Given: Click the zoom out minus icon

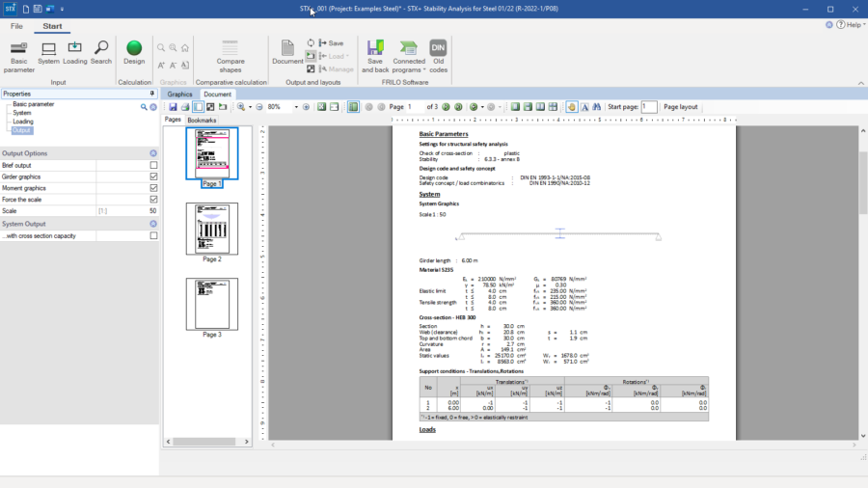Looking at the screenshot, I should (259, 107).
